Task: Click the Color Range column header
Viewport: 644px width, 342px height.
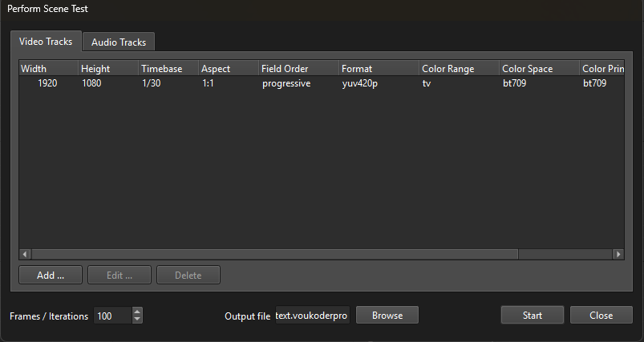Action: coord(459,69)
